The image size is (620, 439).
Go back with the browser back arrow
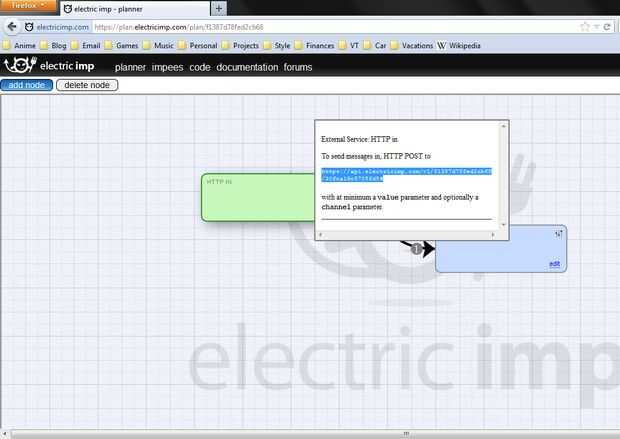12,27
